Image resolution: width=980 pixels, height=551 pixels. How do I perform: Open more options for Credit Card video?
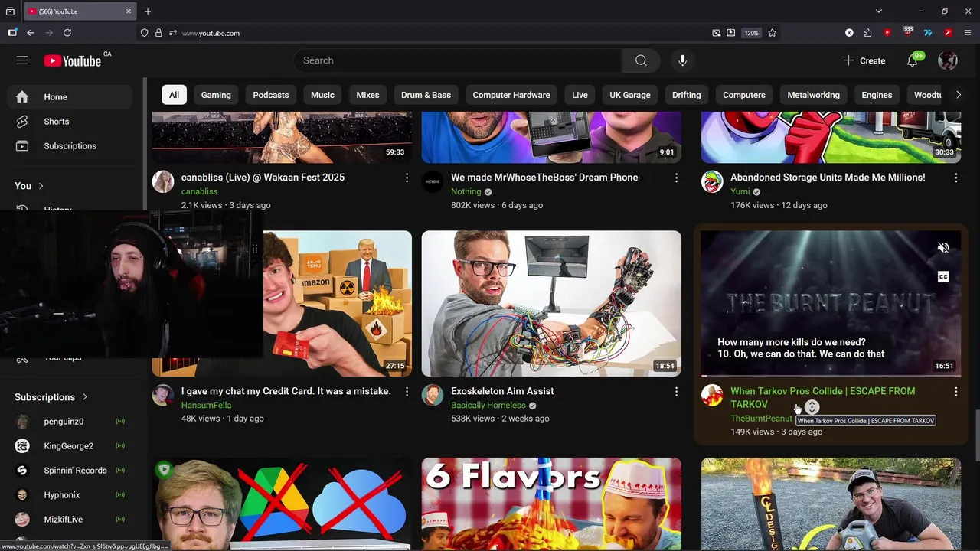pos(407,391)
